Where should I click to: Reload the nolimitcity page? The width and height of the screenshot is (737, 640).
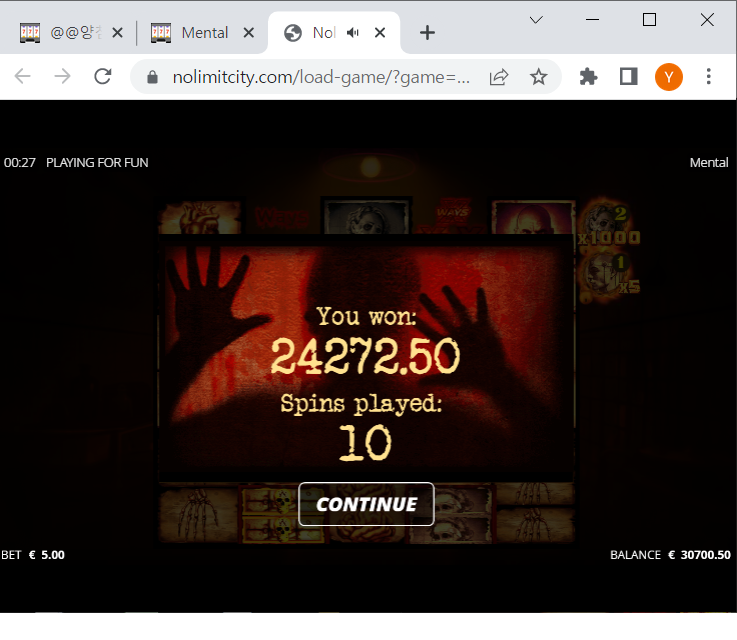pyautogui.click(x=102, y=76)
